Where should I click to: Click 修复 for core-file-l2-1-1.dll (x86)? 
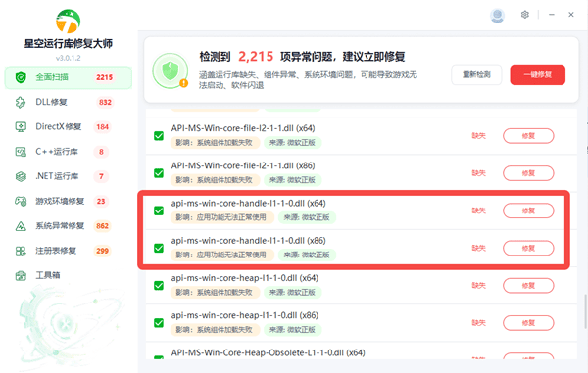click(528, 173)
